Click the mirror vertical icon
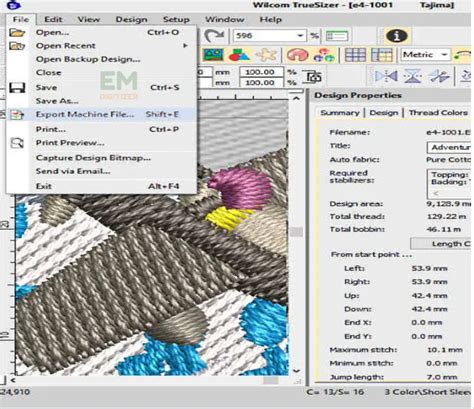The height and width of the screenshot is (409, 474). (x=413, y=77)
